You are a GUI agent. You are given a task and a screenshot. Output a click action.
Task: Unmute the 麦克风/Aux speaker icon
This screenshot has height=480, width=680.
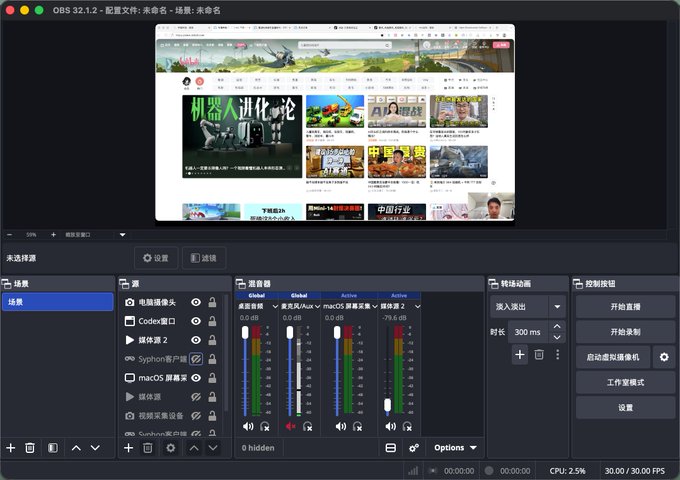point(290,427)
